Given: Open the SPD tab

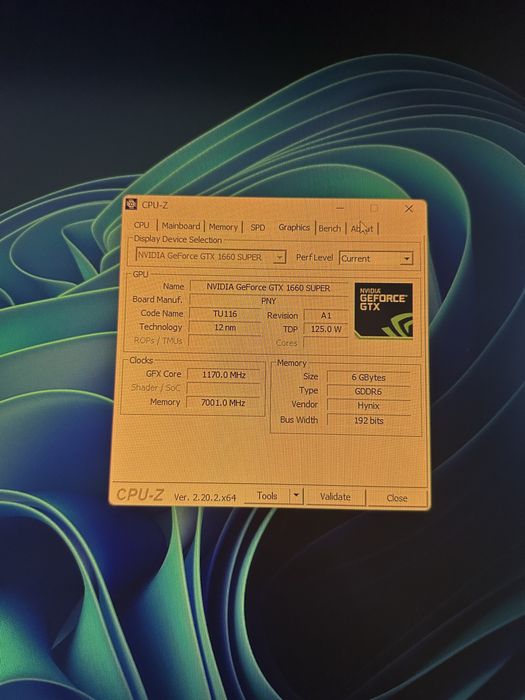Looking at the screenshot, I should pyautogui.click(x=258, y=227).
